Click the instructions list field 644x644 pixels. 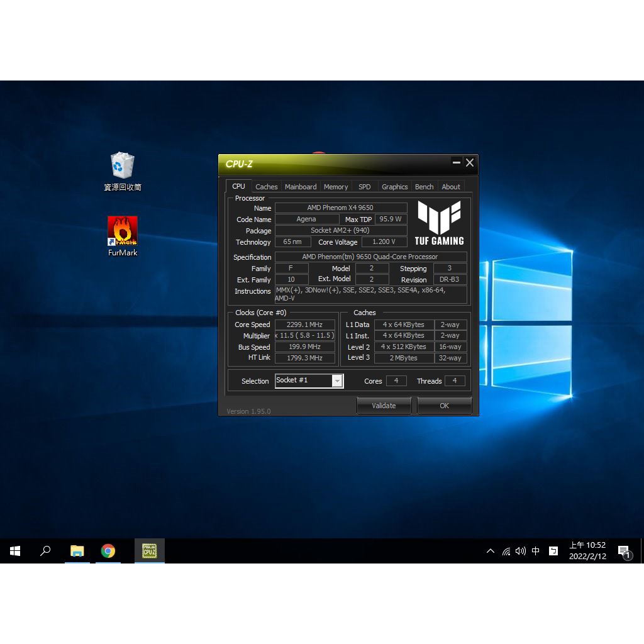(370, 294)
